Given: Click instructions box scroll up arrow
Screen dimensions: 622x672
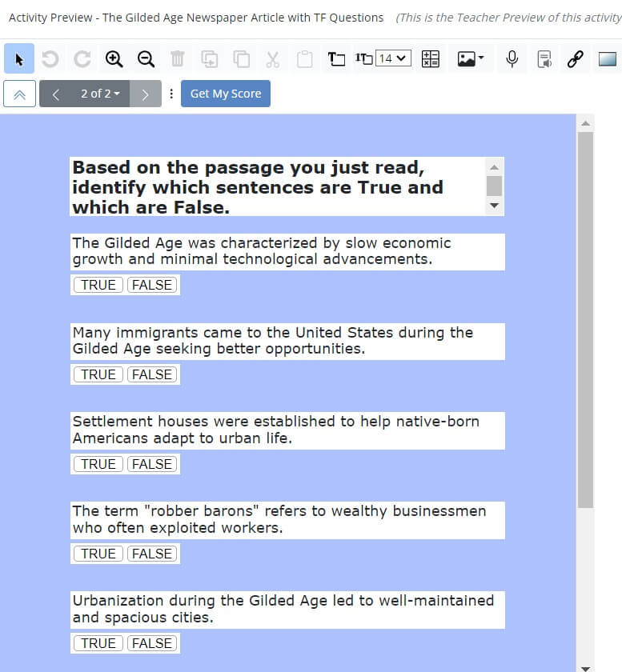Looking at the screenshot, I should click(494, 167).
